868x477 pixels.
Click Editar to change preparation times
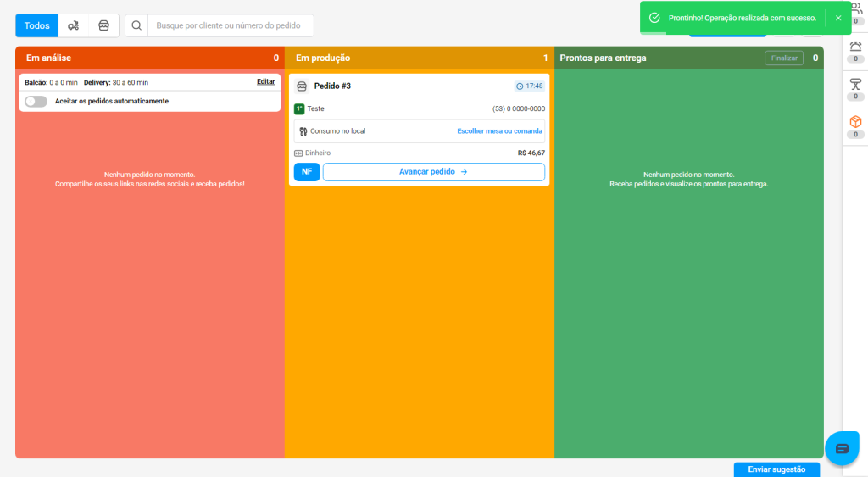point(265,82)
